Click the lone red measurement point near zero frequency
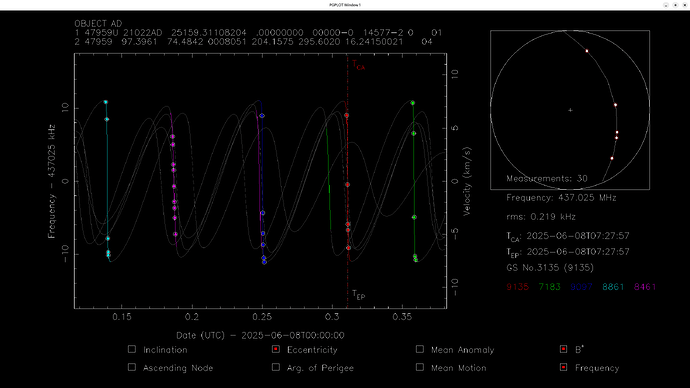 point(347,185)
